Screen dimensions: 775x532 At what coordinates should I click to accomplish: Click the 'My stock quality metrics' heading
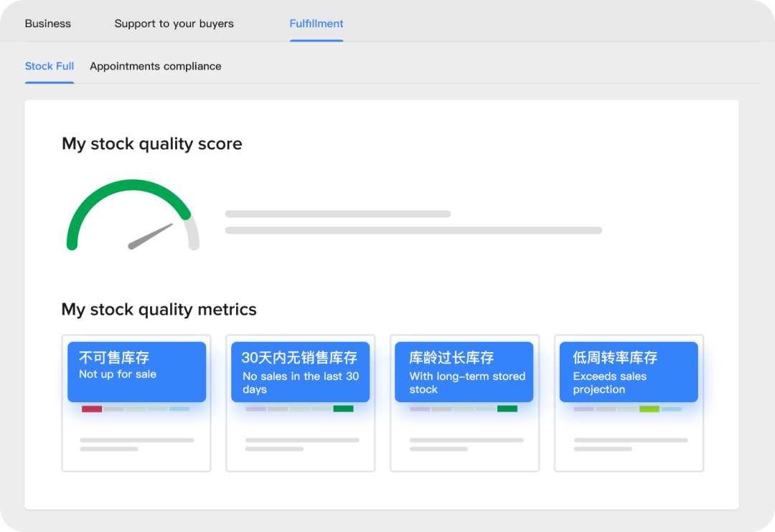tap(159, 310)
